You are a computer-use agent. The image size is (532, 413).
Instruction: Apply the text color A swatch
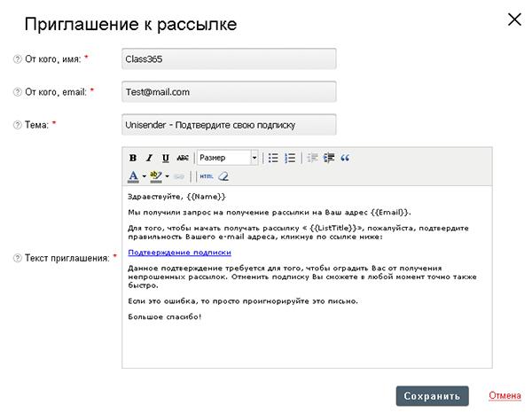134,176
